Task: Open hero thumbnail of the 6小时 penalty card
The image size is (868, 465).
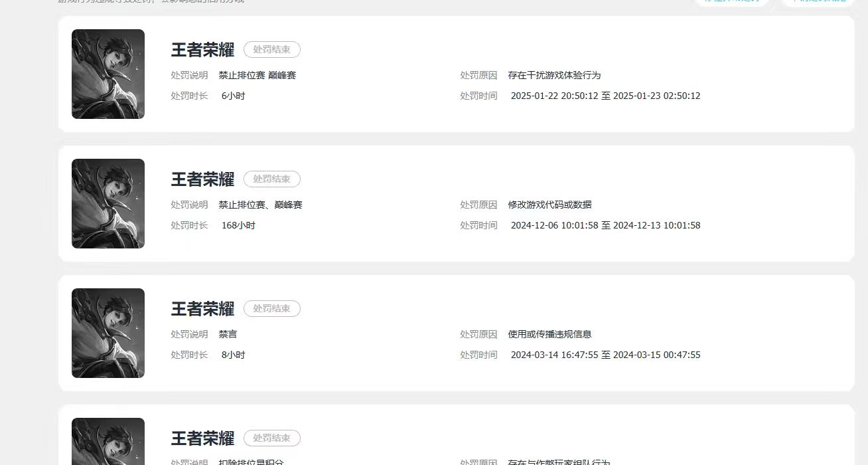Action: tap(108, 74)
